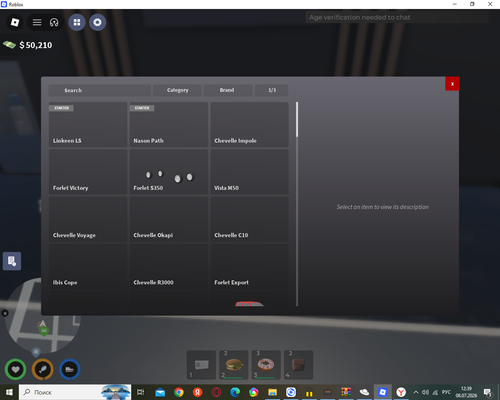Select the Vista M50 vehicle card
500x400 pixels.
249,172
